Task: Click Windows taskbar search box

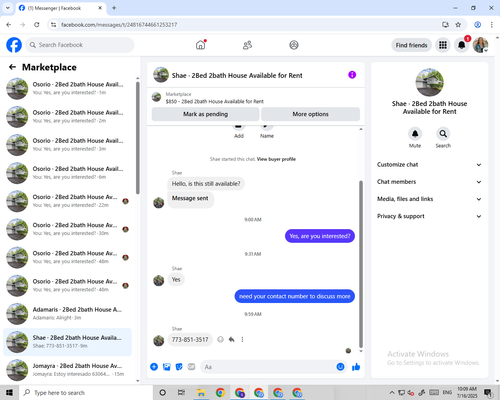Action: click(x=86, y=392)
